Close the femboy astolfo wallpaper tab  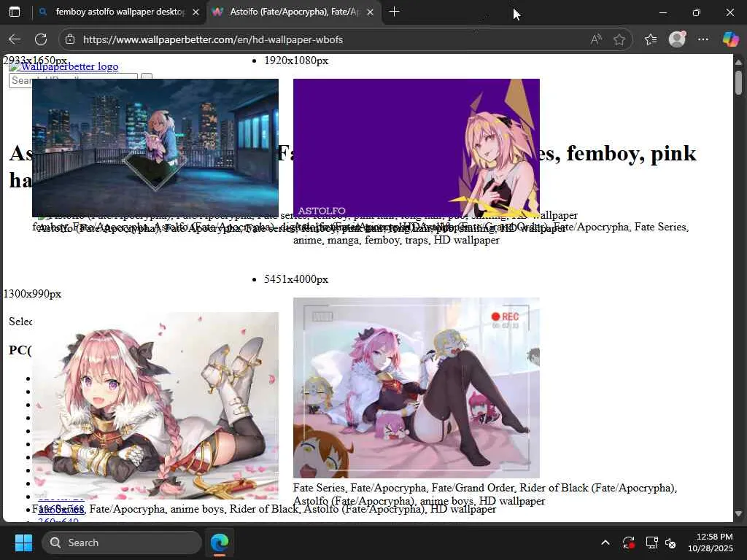tap(196, 12)
